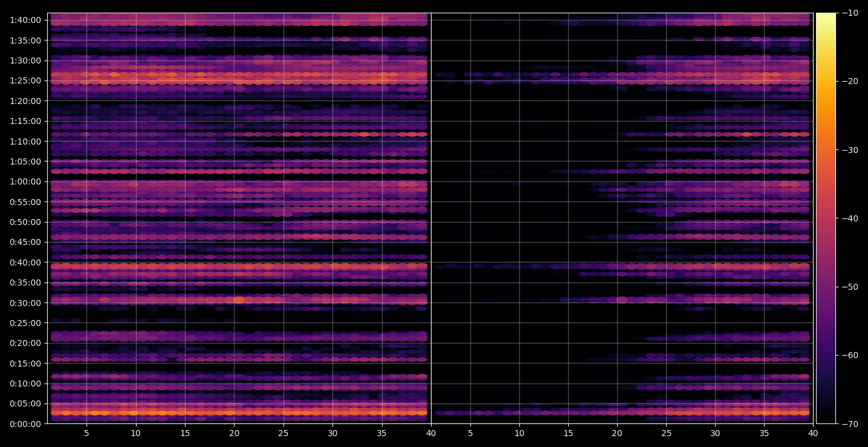Click x-axis label 20 under right heatmap
The height and width of the screenshot is (447, 868).
tap(617, 434)
